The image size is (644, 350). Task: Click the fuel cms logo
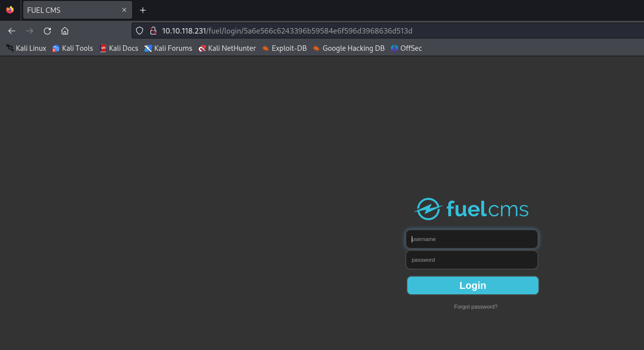point(471,209)
